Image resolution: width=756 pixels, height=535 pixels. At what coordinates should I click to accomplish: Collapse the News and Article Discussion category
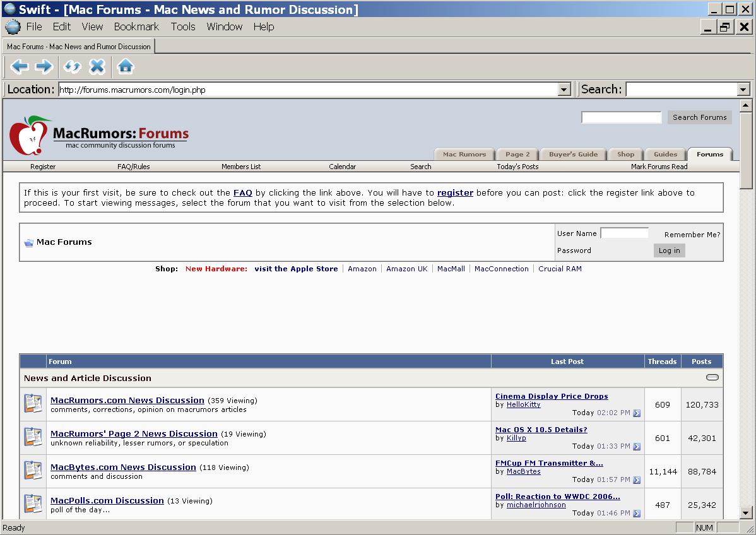pyautogui.click(x=712, y=377)
